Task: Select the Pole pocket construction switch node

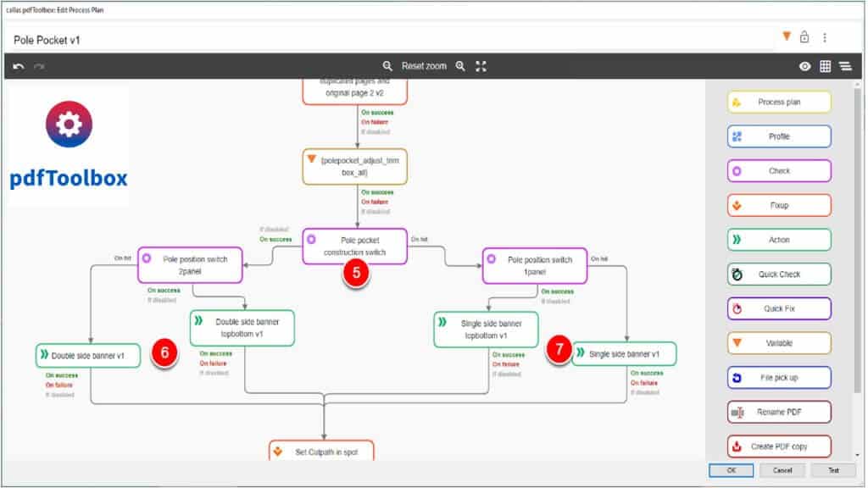Action: (x=355, y=247)
